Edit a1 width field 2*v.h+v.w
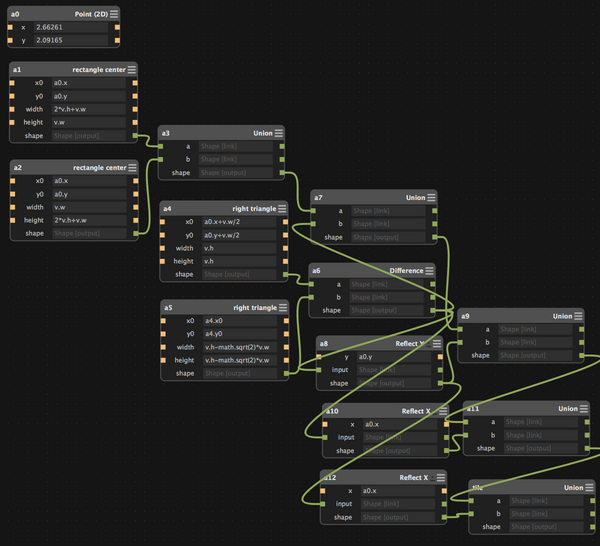 89,109
